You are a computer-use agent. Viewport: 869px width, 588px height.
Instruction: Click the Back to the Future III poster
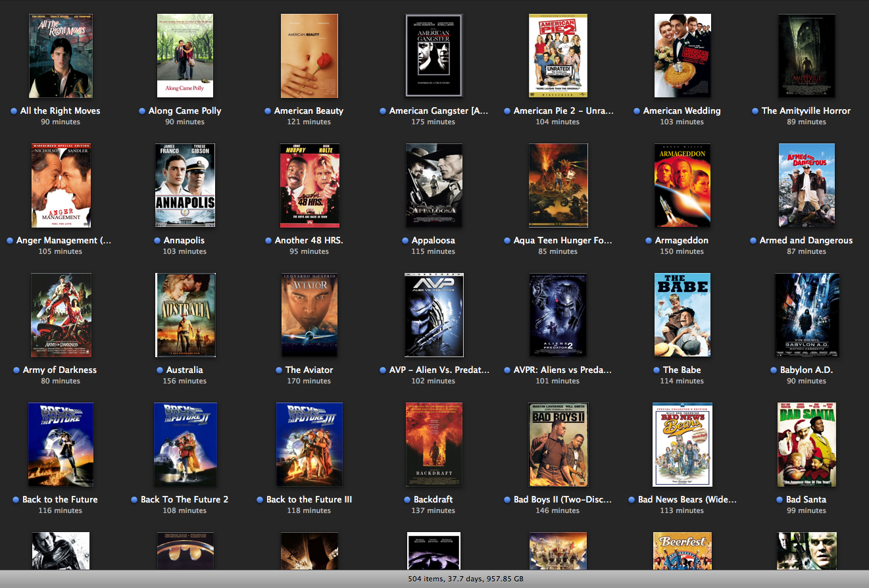(x=309, y=445)
